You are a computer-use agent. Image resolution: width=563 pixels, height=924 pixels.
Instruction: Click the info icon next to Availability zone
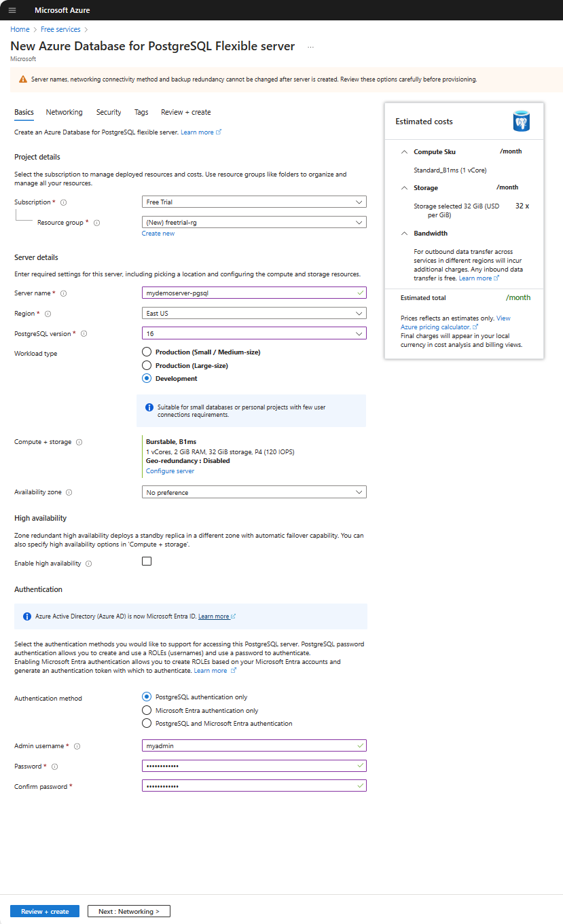[71, 492]
